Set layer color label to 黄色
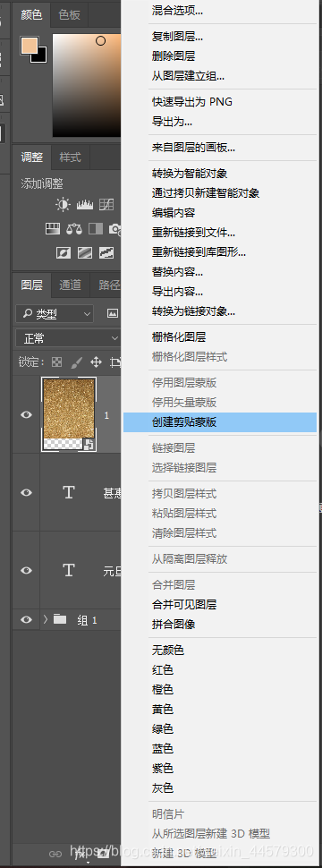This screenshot has height=868, width=322. click(163, 709)
